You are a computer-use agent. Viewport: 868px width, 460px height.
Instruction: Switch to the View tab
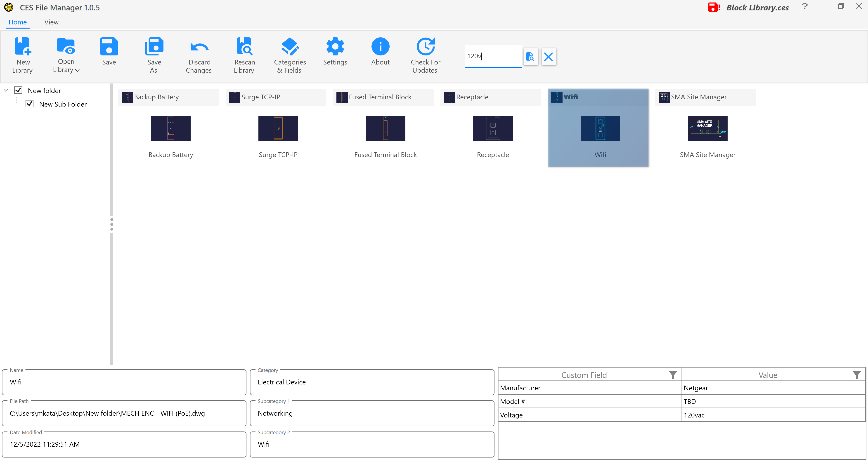click(51, 22)
